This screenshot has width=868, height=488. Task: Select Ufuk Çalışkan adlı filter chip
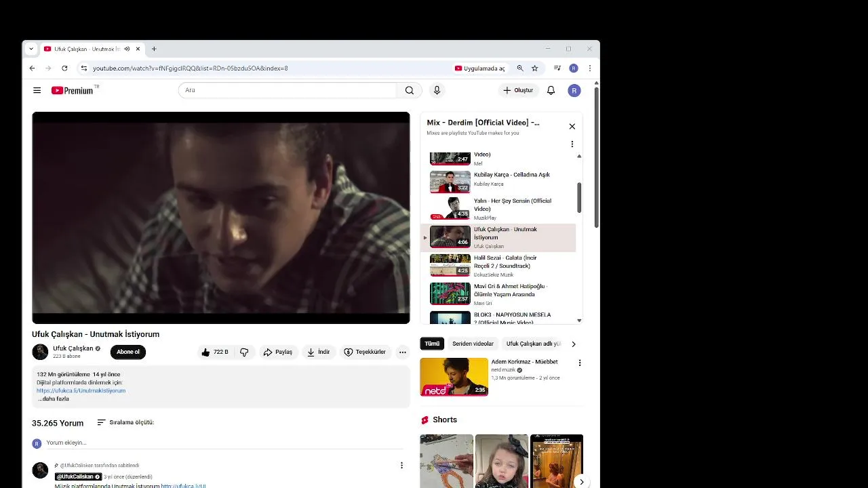click(x=534, y=344)
